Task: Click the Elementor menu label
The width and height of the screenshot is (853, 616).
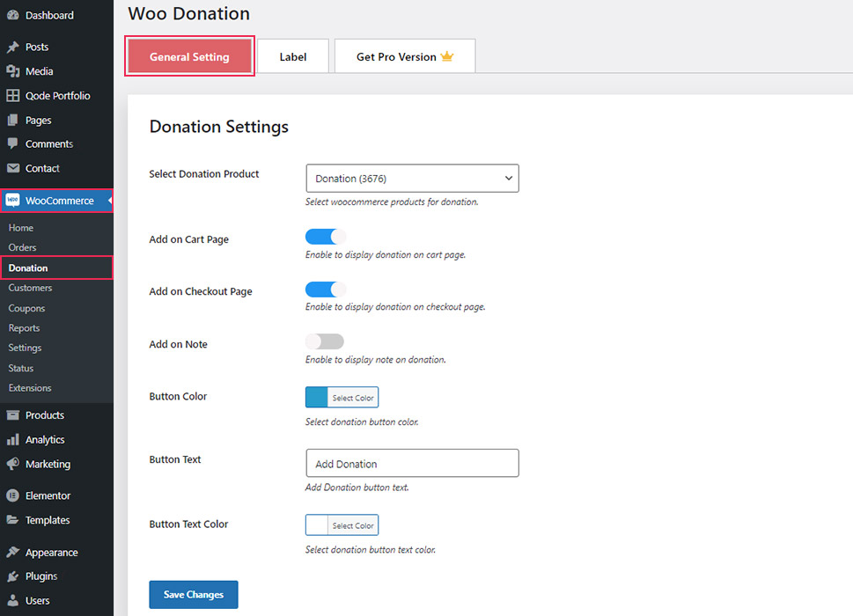Action: 48,495
